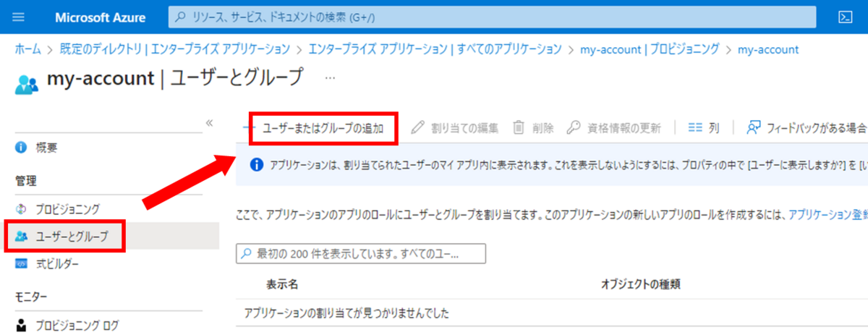Image resolution: width=868 pixels, height=335 pixels.
Task: Open the エンタープライズ アプリケーション | すべてのアプリケーション breadcrumb
Action: pyautogui.click(x=435, y=49)
